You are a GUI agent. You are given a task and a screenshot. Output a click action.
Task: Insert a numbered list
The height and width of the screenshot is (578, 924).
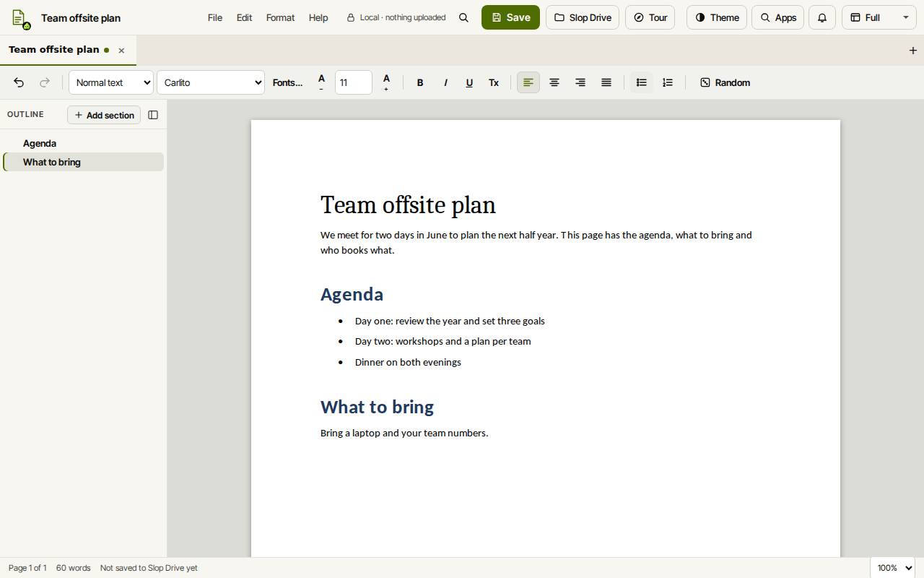click(x=668, y=82)
